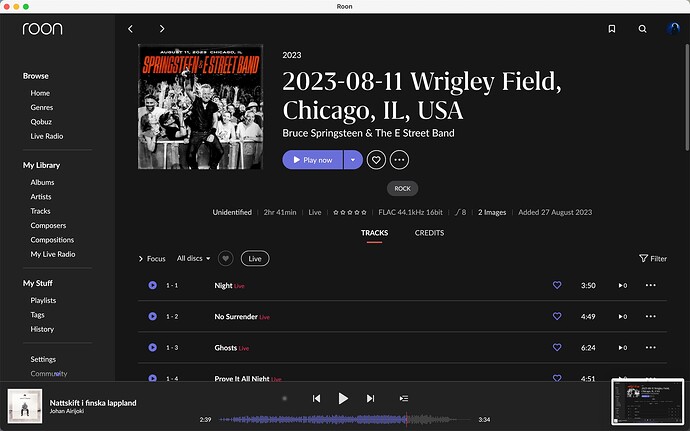Click the Play now button
Screen dimensions: 690x431
(x=312, y=160)
